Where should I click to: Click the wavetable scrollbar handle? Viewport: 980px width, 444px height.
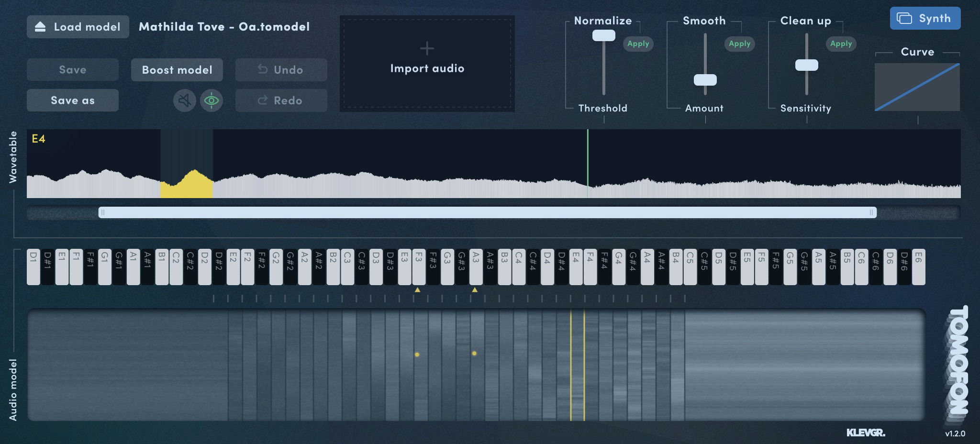point(488,211)
